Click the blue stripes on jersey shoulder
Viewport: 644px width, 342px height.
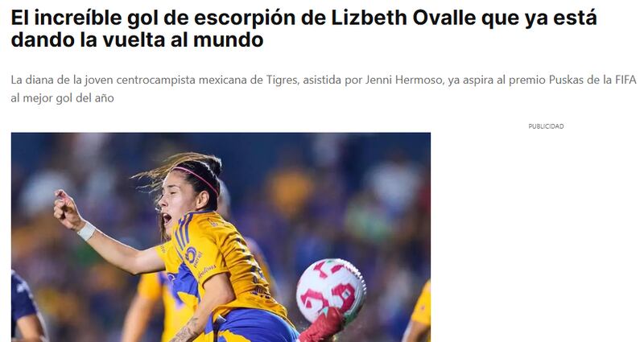(x=182, y=234)
